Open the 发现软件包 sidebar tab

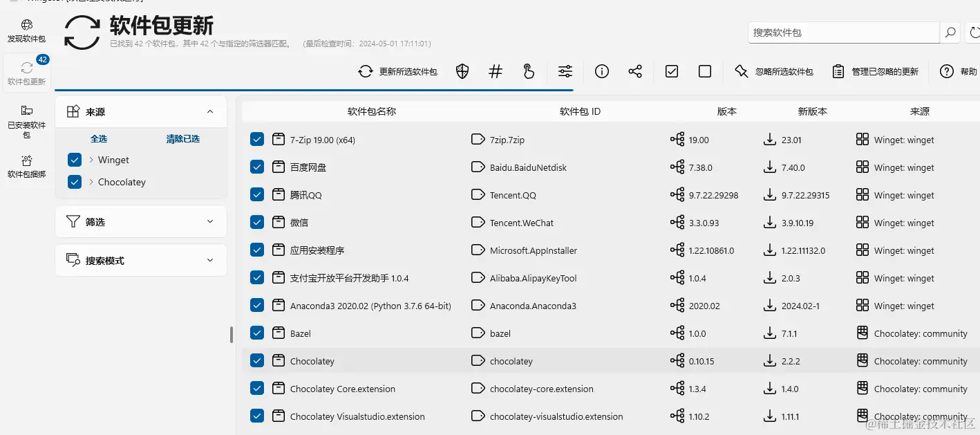pos(26,31)
